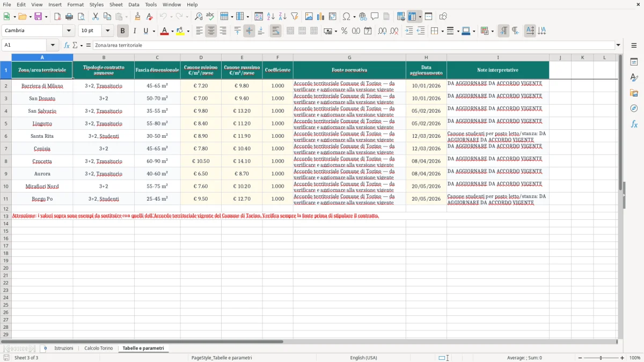Click the Add Decimal Place icon

pyautogui.click(x=383, y=31)
